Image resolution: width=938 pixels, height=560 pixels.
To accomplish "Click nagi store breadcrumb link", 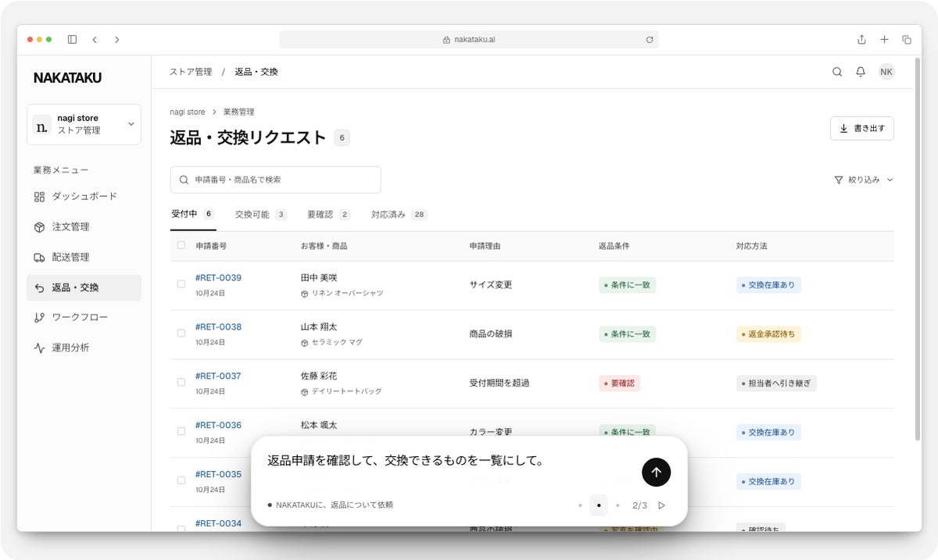I will coord(188,112).
